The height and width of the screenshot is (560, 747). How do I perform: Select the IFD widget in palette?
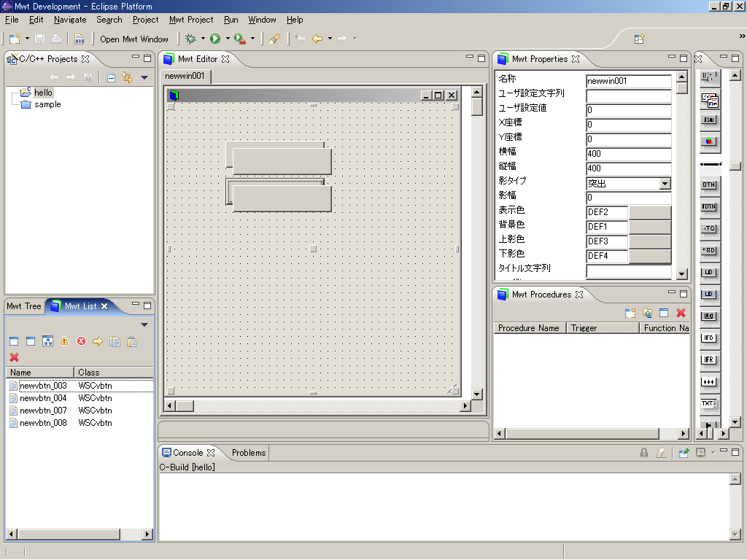(x=709, y=338)
